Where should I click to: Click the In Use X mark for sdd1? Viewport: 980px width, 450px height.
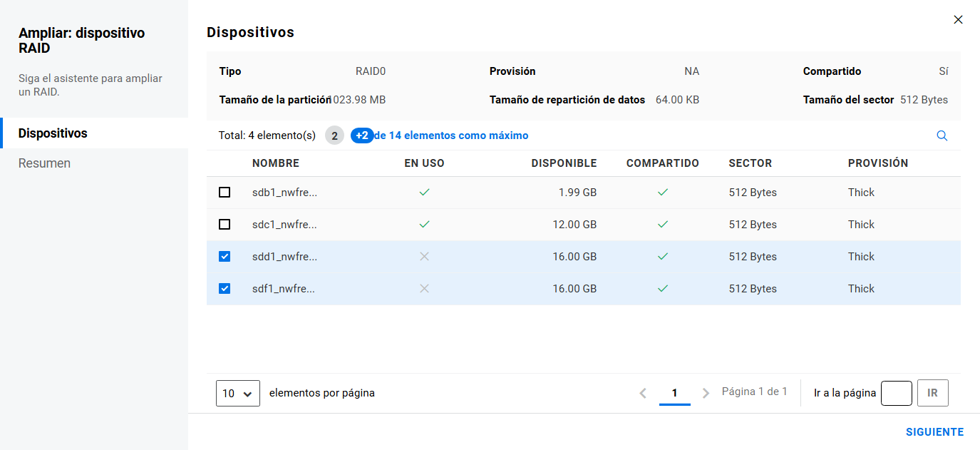[x=424, y=257]
